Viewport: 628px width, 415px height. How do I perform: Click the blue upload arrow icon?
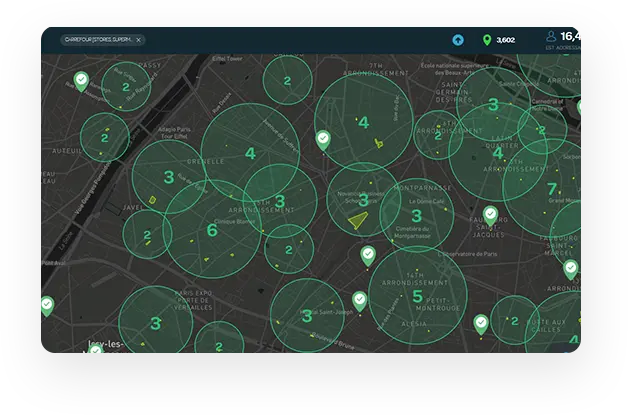coord(458,40)
